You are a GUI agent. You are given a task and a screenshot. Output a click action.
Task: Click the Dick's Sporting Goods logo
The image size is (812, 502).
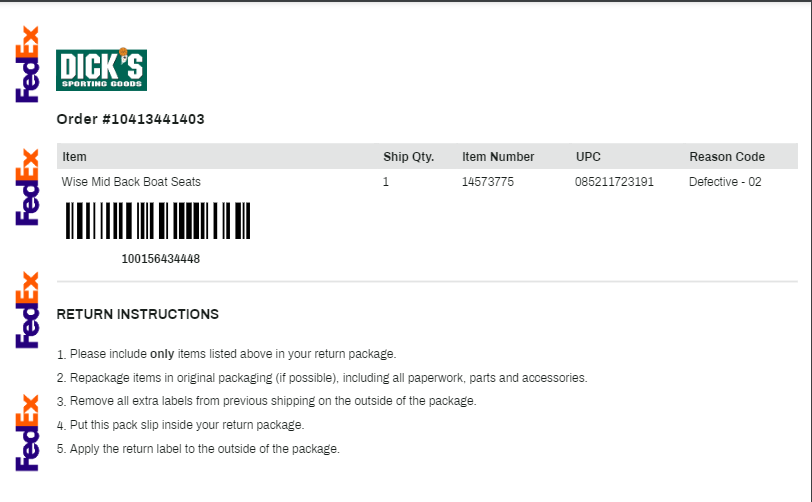[x=102, y=70]
